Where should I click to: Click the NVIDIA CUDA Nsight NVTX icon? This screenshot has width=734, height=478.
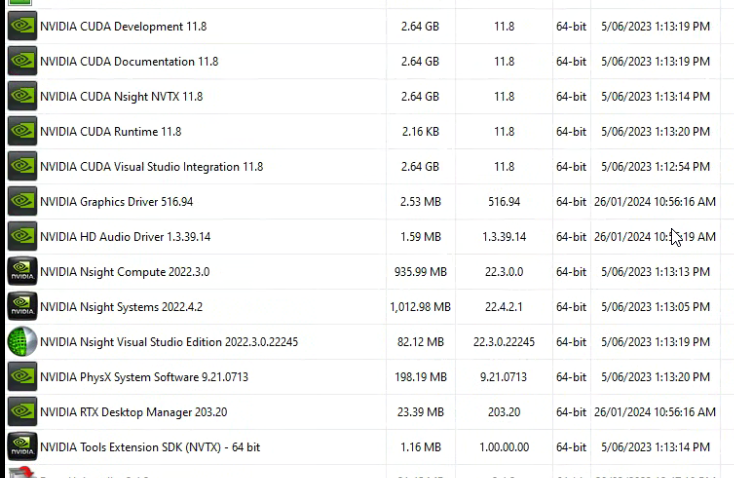pyautogui.click(x=22, y=96)
